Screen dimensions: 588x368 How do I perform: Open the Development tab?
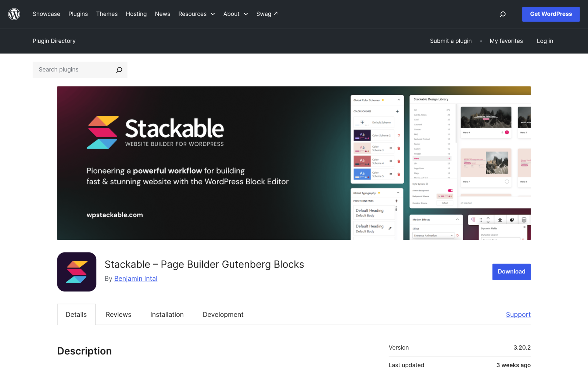[223, 315]
